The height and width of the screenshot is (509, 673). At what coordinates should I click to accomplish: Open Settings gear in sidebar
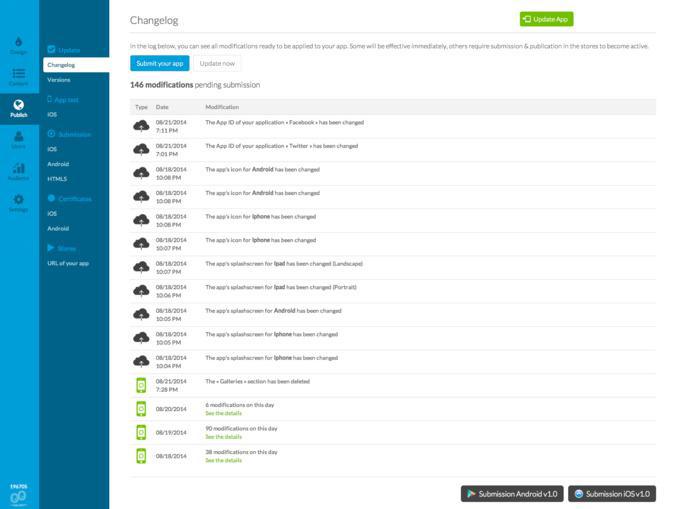(x=18, y=203)
